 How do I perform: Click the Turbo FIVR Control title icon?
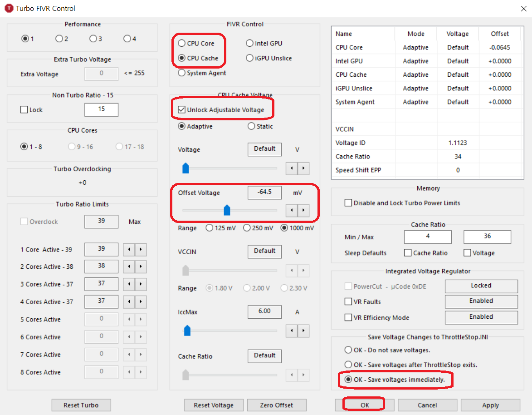point(9,8)
